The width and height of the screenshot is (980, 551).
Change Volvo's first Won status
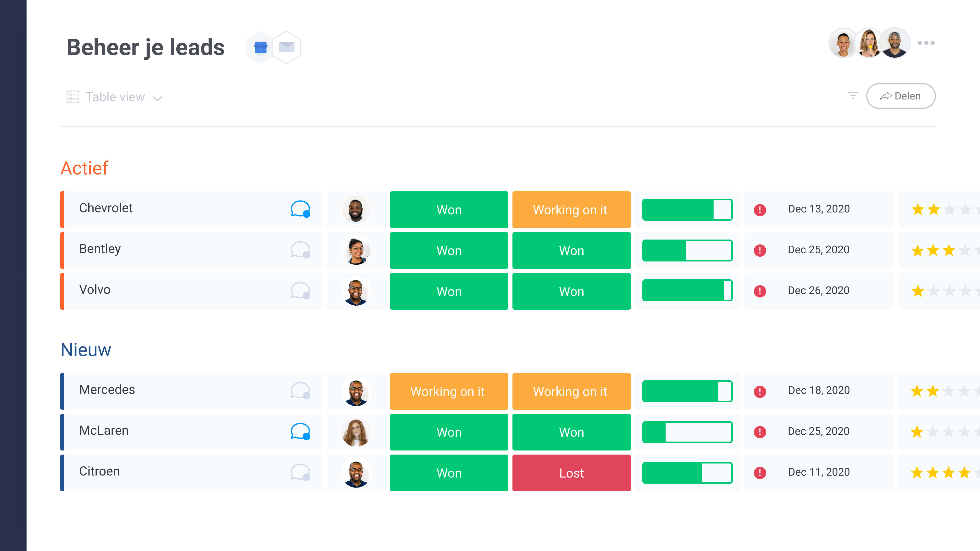tap(449, 291)
